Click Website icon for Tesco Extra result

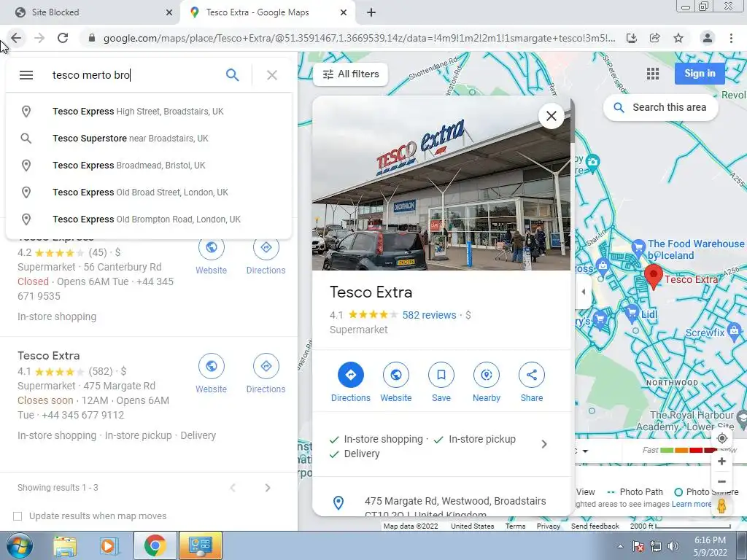[x=211, y=366]
